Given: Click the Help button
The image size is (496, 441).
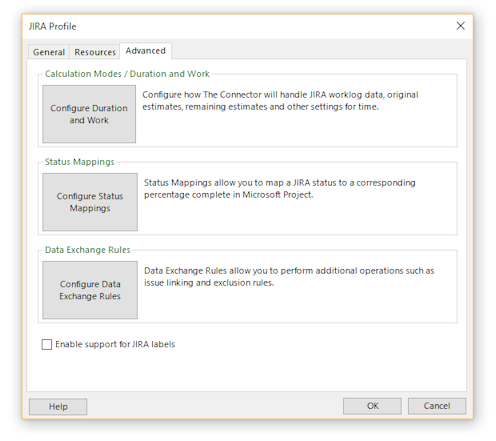Looking at the screenshot, I should pyautogui.click(x=58, y=407).
